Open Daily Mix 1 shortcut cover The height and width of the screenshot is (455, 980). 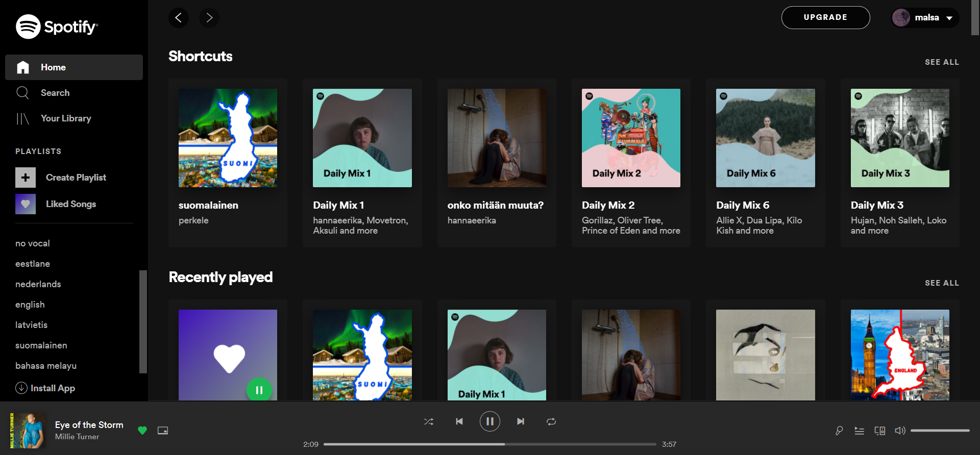pos(362,138)
